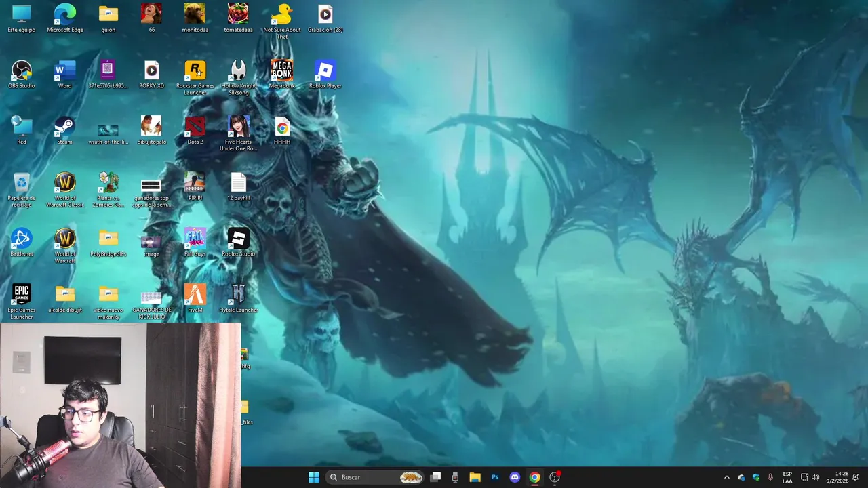Open Hollow Knight Silksong shortcut
The width and height of the screenshot is (868, 488).
238,78
